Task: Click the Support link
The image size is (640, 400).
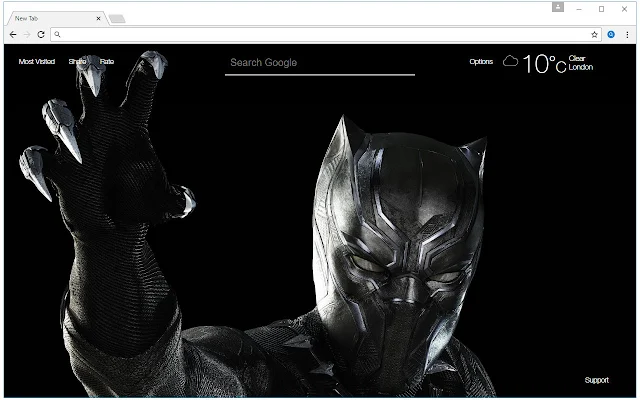Action: pyautogui.click(x=596, y=380)
